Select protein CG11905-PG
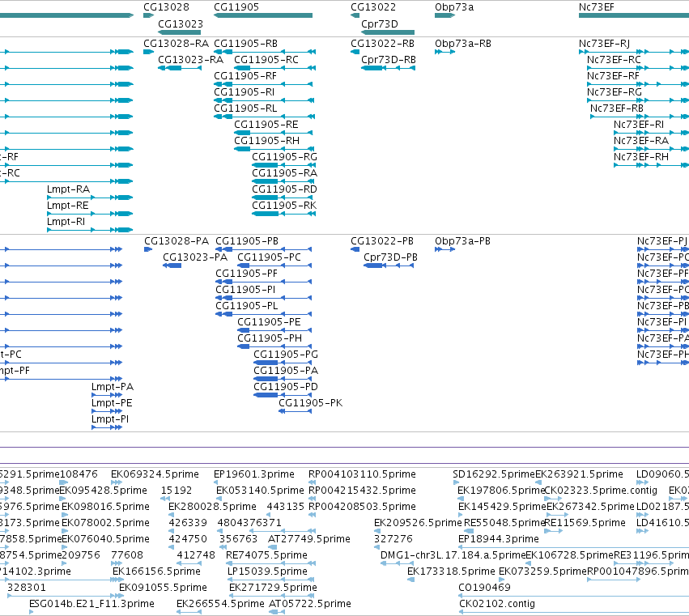 pos(286,355)
